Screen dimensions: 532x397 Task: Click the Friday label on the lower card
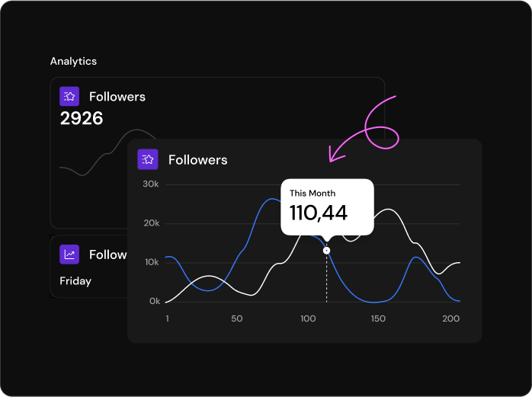tap(75, 281)
